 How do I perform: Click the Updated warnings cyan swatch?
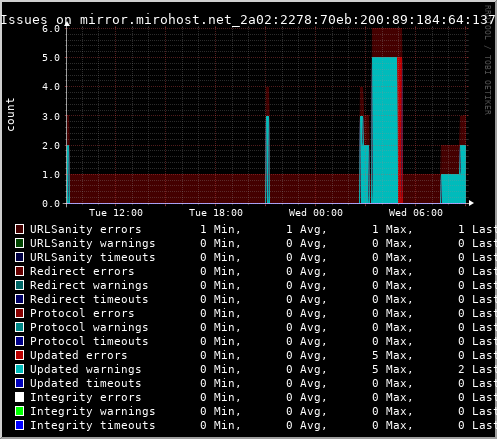(x=20, y=369)
